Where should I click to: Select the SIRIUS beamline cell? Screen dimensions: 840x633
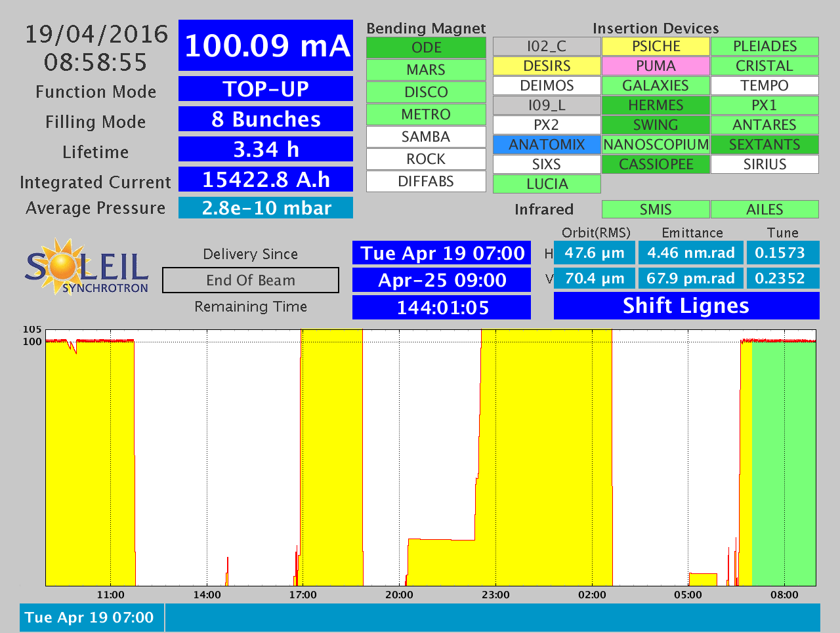point(765,165)
